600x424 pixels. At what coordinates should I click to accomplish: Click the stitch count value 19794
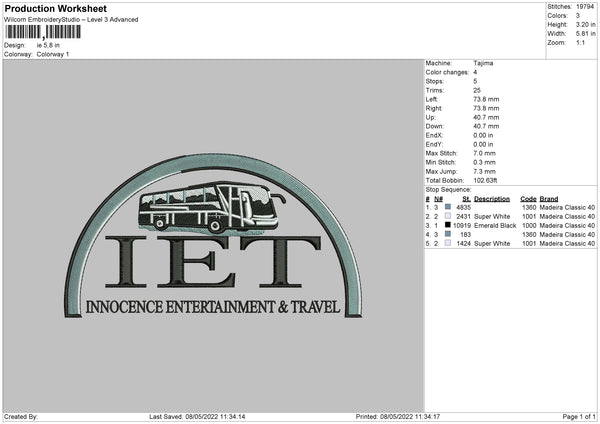click(585, 7)
